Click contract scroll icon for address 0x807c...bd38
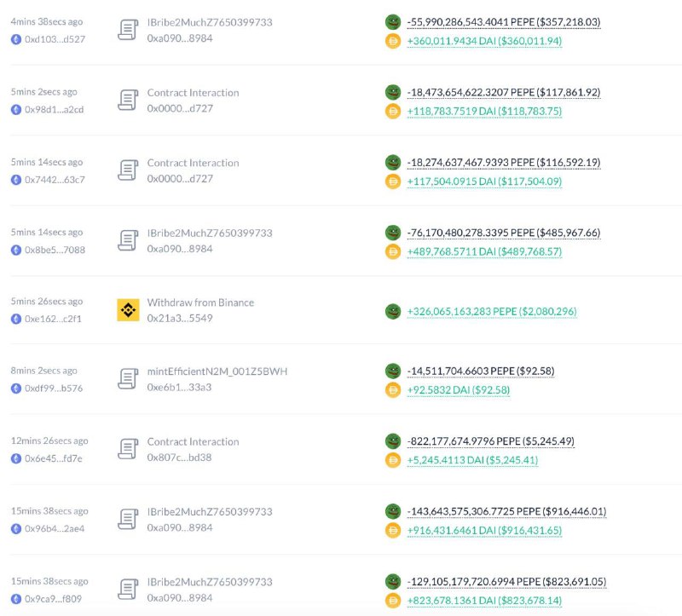 point(129,449)
